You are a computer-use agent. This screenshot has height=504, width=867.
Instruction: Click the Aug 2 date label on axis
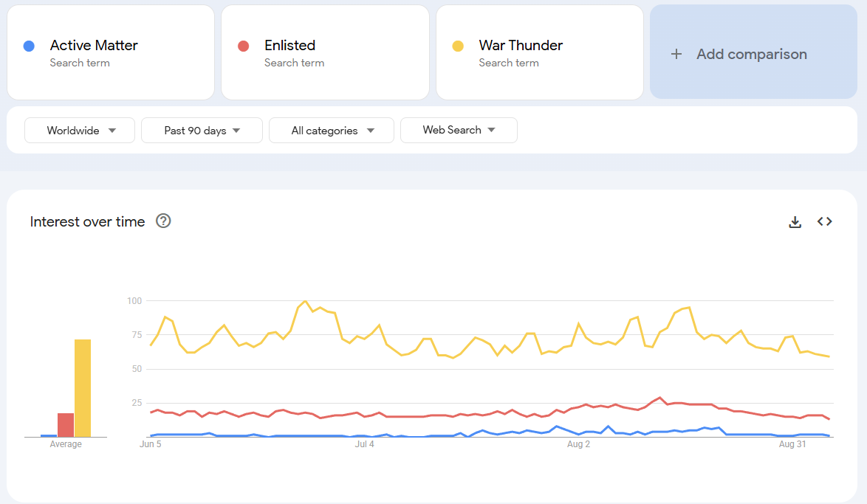(578, 444)
